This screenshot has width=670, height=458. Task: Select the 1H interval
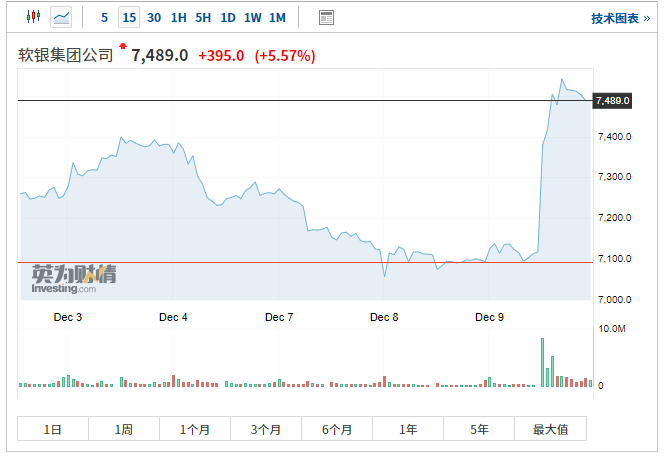click(x=179, y=18)
